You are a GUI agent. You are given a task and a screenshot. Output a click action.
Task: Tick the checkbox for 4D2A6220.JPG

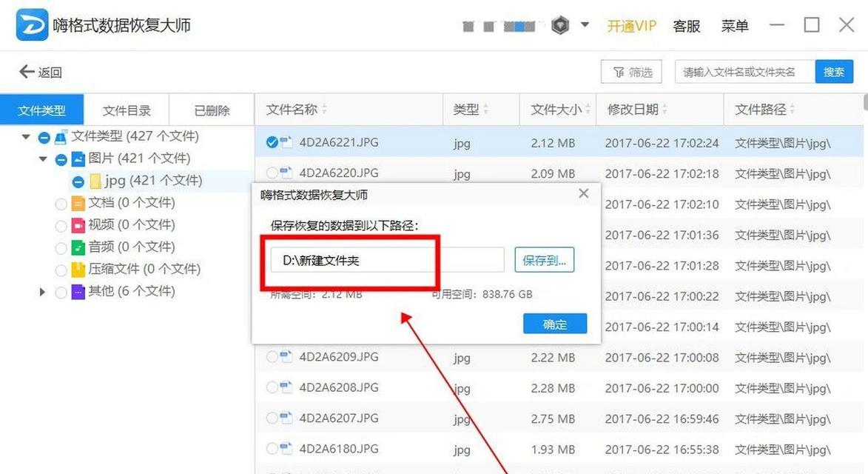(x=272, y=173)
